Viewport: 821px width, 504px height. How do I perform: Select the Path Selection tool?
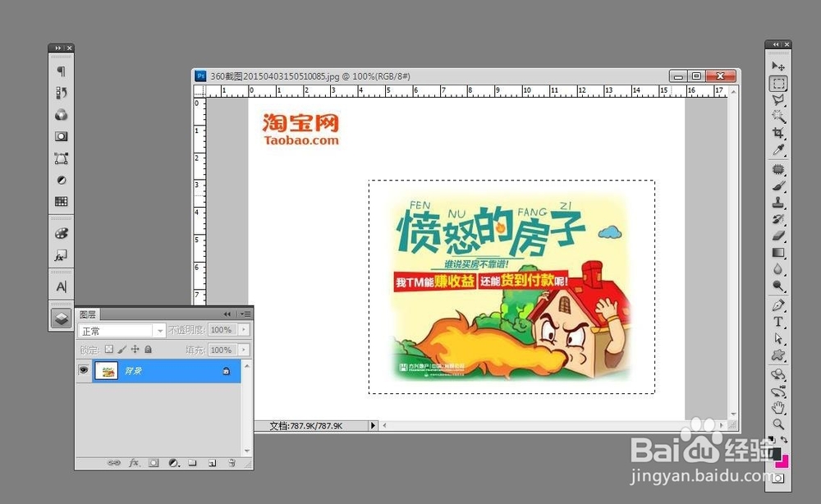(778, 338)
